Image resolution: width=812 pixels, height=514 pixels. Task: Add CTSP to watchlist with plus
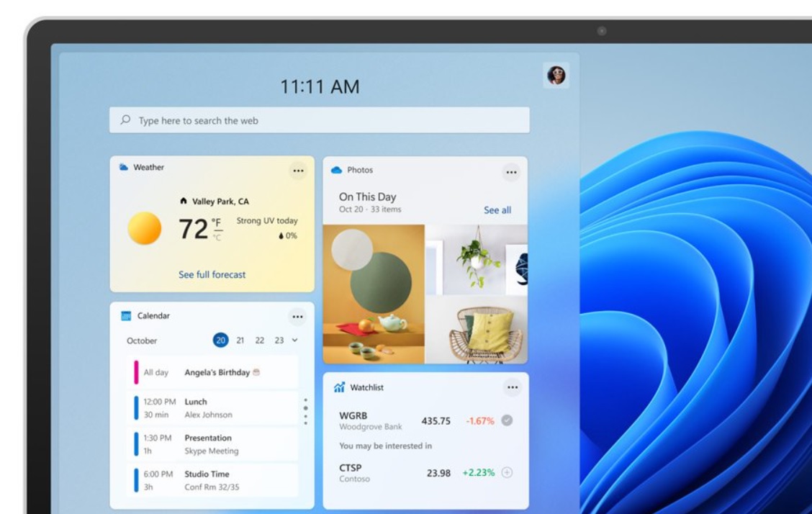point(507,473)
